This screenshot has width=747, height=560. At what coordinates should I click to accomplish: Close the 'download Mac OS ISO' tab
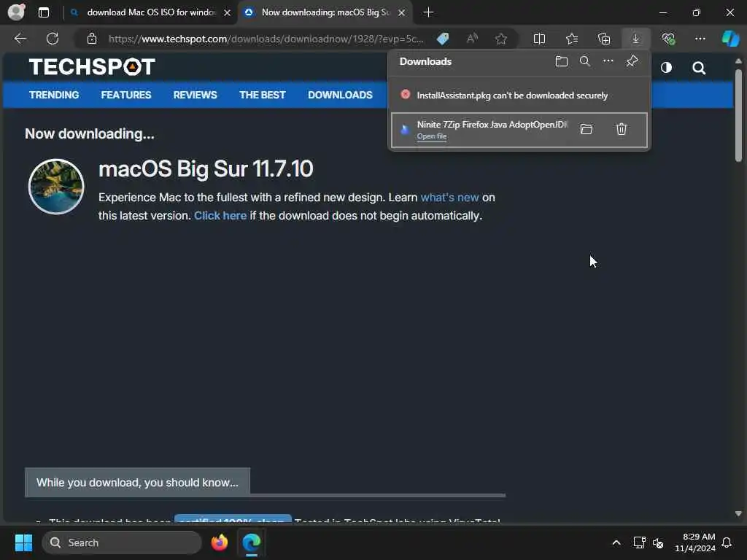228,13
